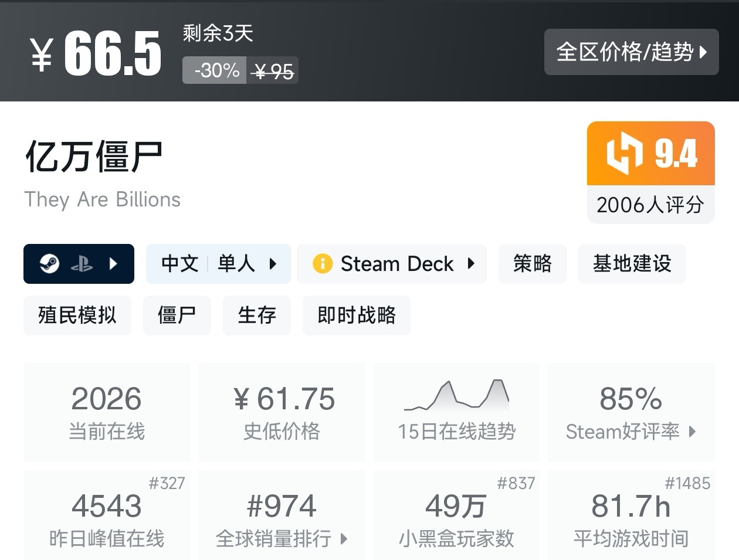This screenshot has width=739, height=560.
Task: Open the 史低价格 lowest price card
Action: (282, 412)
